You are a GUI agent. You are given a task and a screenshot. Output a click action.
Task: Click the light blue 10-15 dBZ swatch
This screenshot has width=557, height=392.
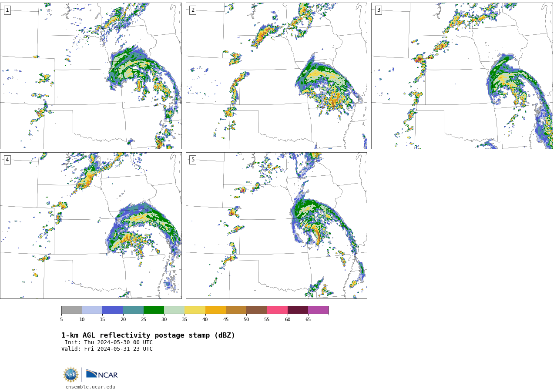[92, 310]
